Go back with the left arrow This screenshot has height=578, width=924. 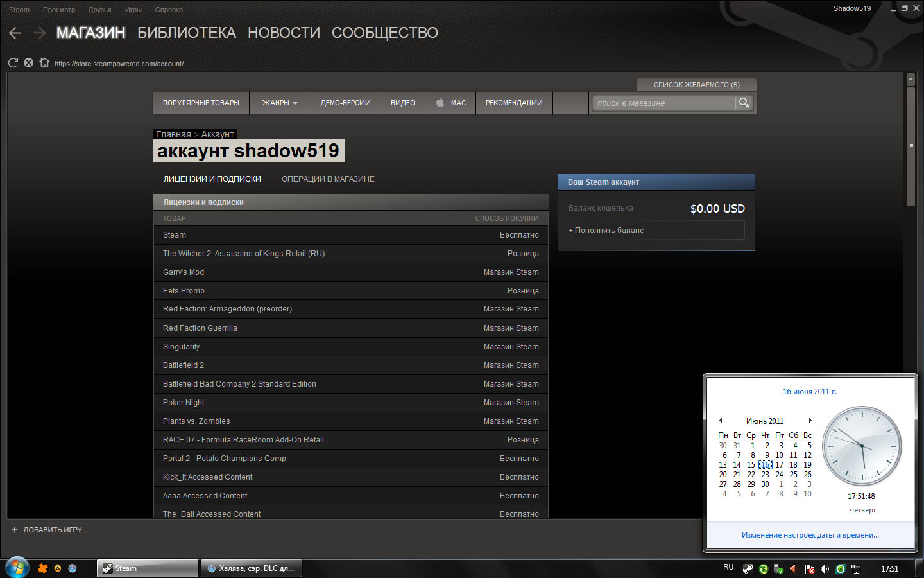click(15, 33)
